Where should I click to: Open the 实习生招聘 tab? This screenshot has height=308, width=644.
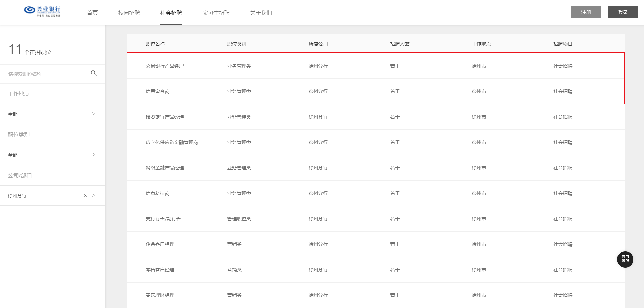coord(216,13)
